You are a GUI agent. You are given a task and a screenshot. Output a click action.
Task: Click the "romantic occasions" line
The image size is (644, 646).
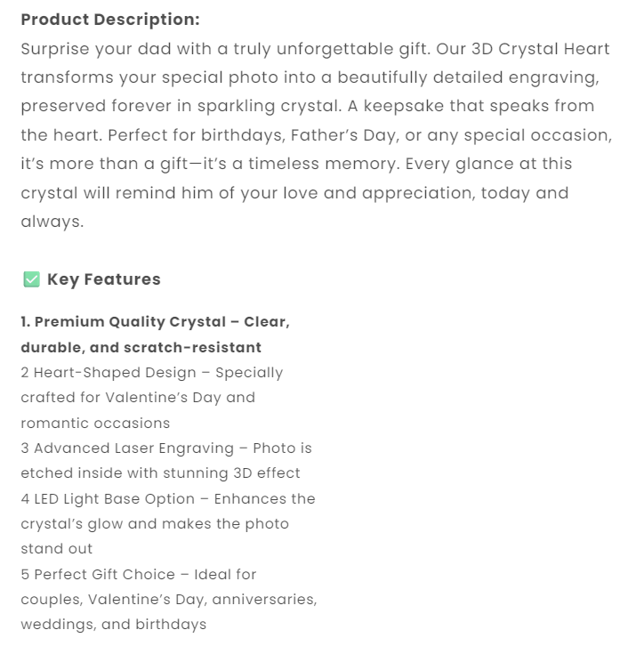coord(95,424)
